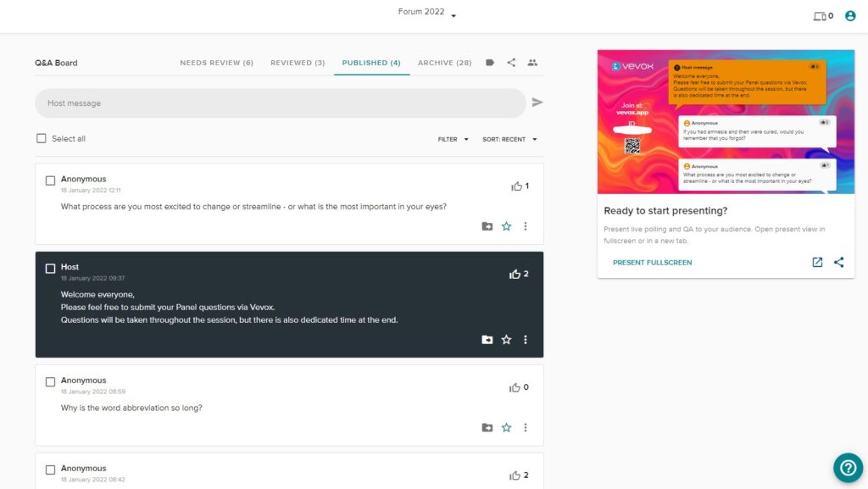
Task: Click the 'Q&A Board' heading
Action: [56, 63]
